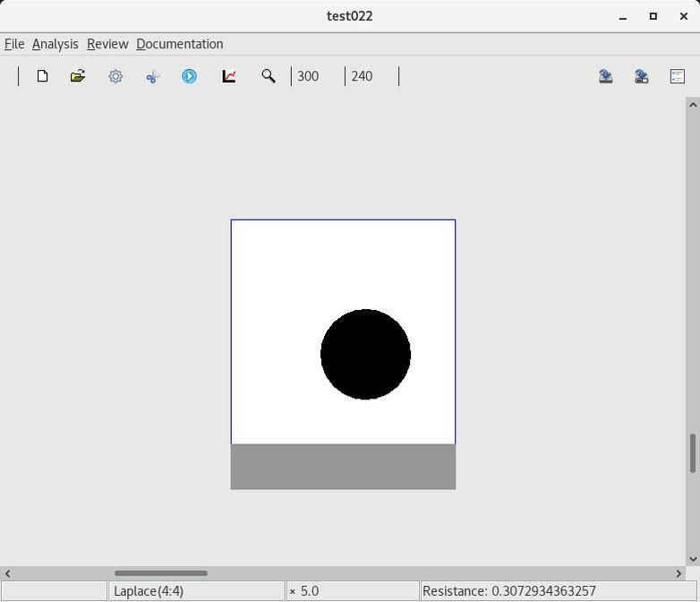Image resolution: width=700 pixels, height=602 pixels.
Task: Click the new document icon
Action: [x=42, y=76]
